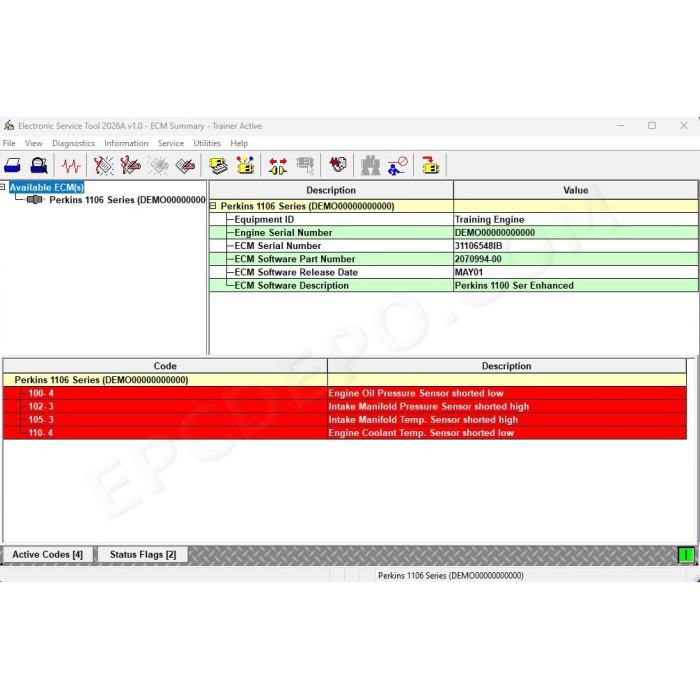The height and width of the screenshot is (700, 700).
Task: Switch to the Active Codes [4] tab
Action: (x=48, y=554)
